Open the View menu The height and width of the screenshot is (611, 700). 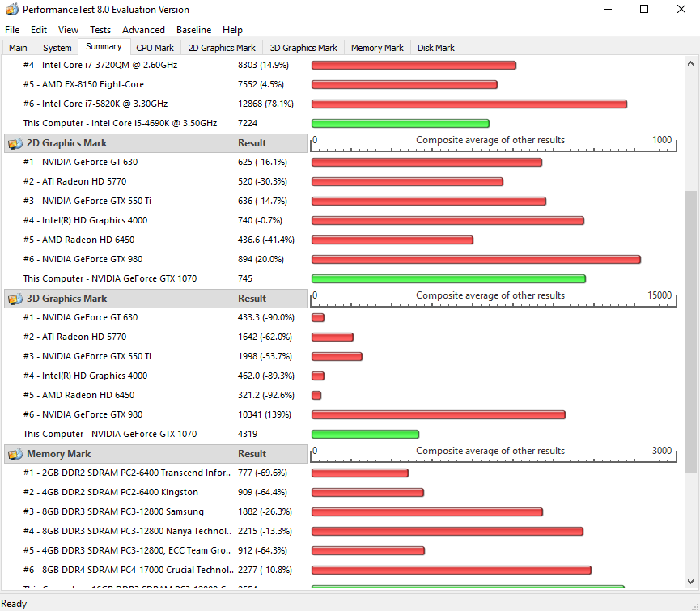tap(68, 30)
